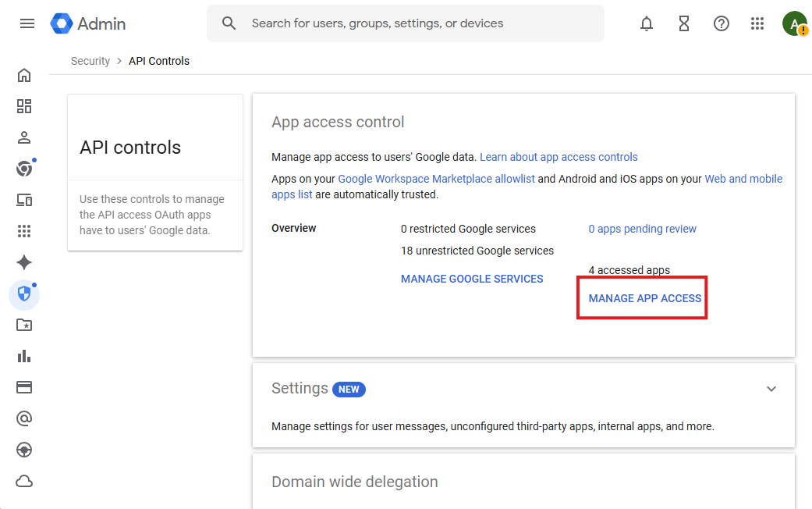Click the notifications bell icon

tap(647, 23)
